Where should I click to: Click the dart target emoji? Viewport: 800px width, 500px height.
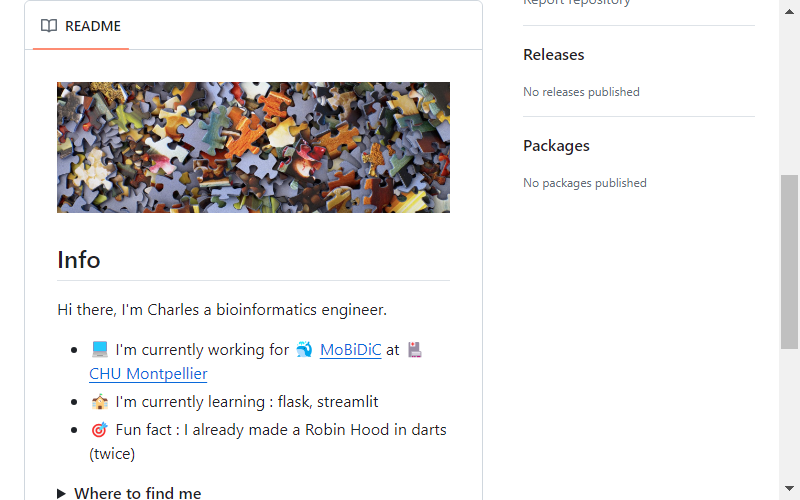point(99,430)
